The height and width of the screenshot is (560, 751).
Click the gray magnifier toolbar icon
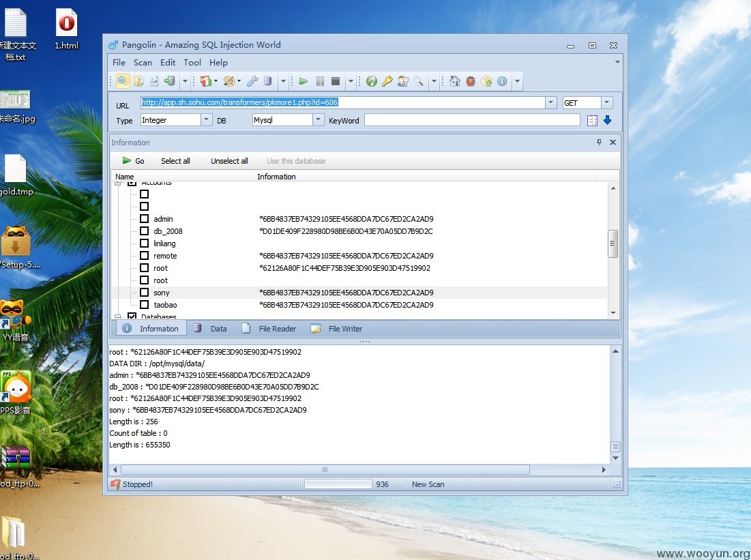click(419, 81)
